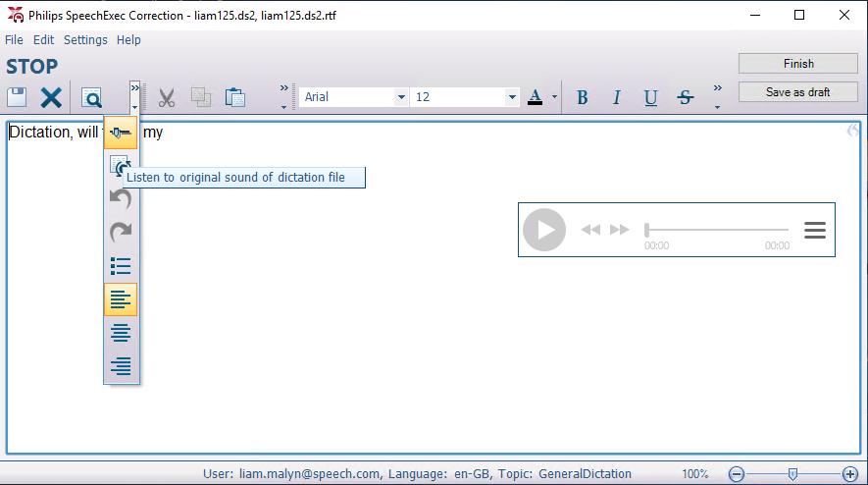Click the user email in status bar
The width and height of the screenshot is (868, 485).
tap(310, 474)
